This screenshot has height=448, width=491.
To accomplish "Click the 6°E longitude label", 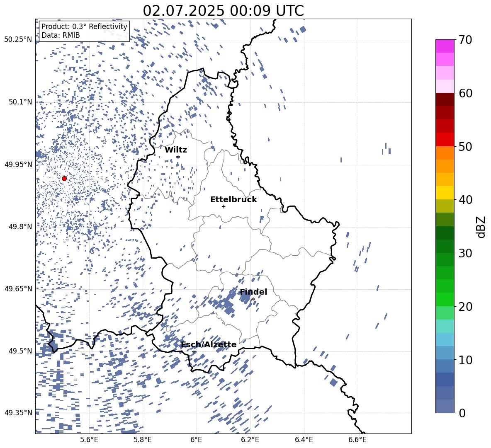I will coord(196,440).
